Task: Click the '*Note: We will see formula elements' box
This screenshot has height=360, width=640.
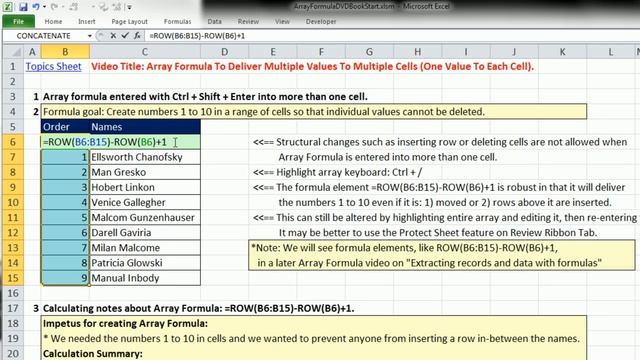Action: (442, 256)
